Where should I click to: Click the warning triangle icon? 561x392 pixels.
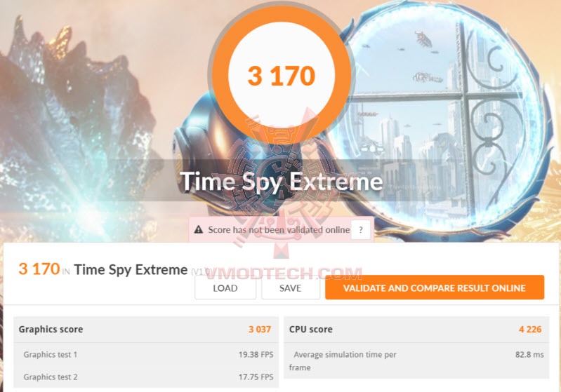pyautogui.click(x=199, y=229)
